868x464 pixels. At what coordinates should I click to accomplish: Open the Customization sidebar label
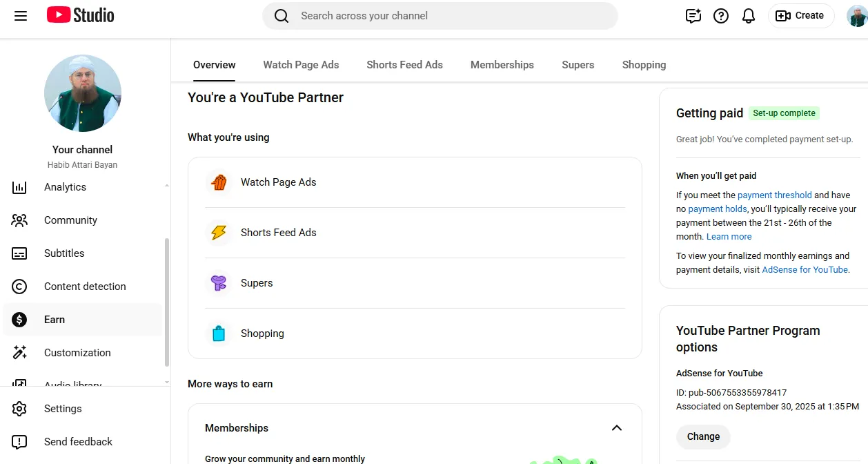click(x=77, y=353)
